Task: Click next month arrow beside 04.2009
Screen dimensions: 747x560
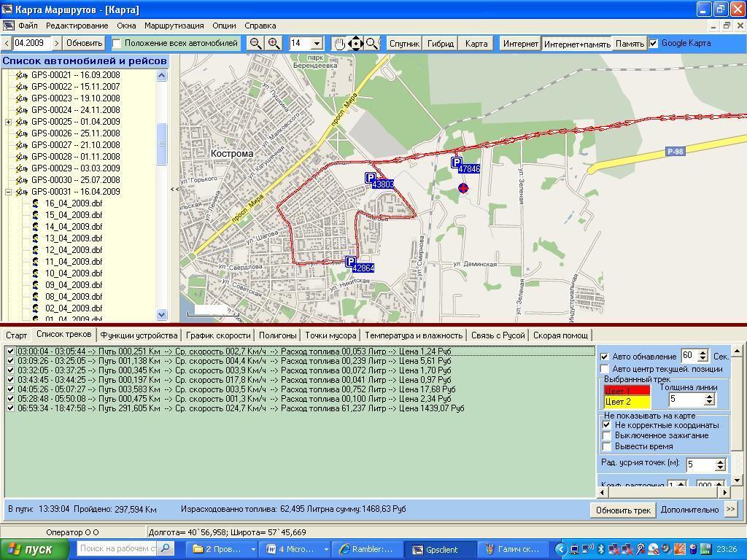Action: pos(57,43)
